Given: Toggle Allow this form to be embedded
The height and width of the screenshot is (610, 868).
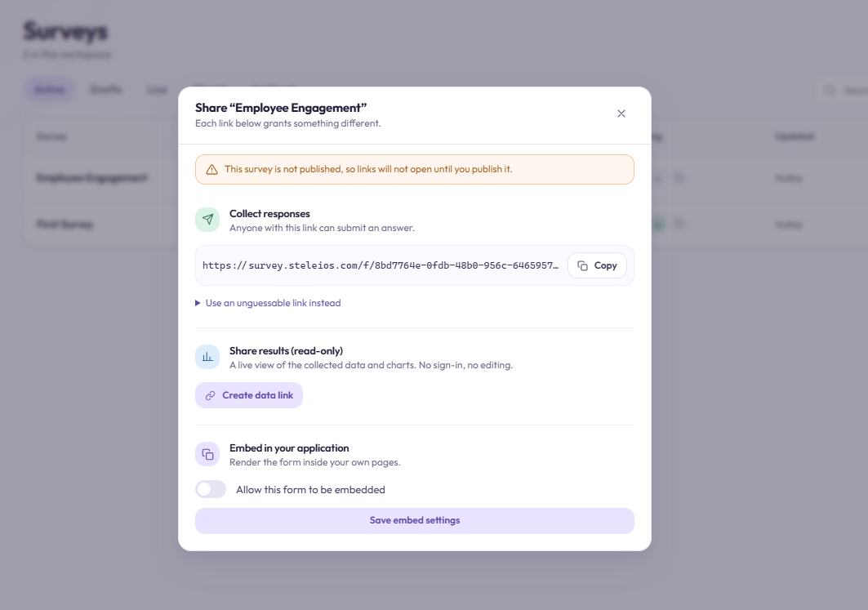Looking at the screenshot, I should pyautogui.click(x=211, y=489).
